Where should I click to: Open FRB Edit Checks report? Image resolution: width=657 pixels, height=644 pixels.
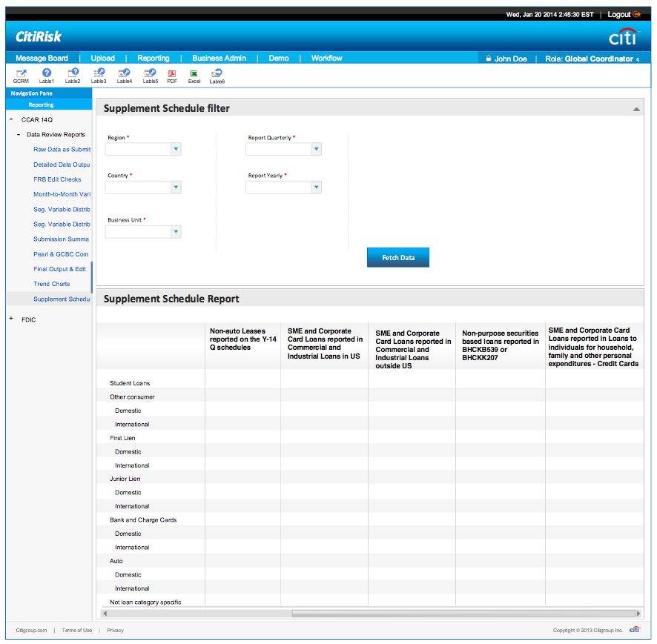pyautogui.click(x=57, y=179)
